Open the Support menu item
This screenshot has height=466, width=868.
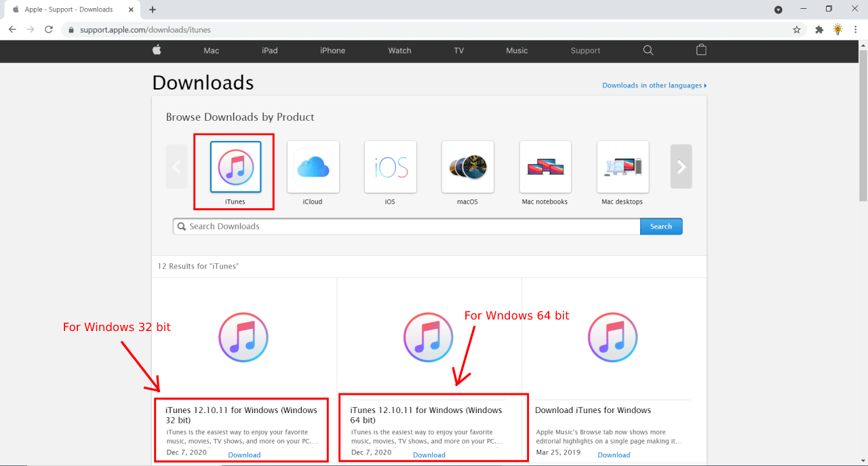[585, 51]
